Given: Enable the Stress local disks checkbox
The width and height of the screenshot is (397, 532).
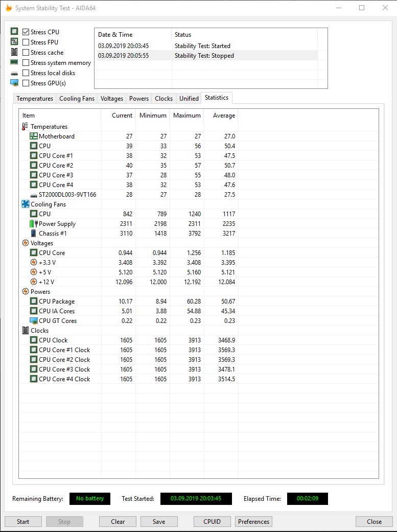Looking at the screenshot, I should (26, 73).
